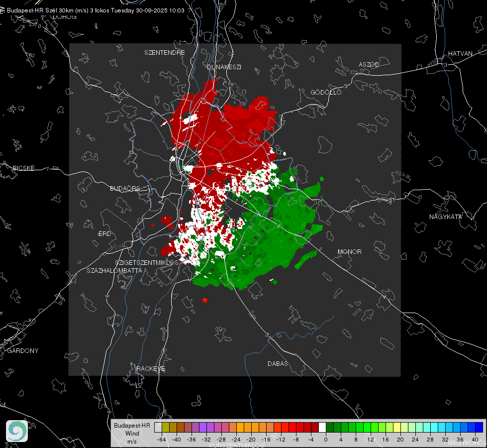The height and width of the screenshot is (448, 487).
Task: Click the -64 value on the wind scale
Action: [x=161, y=440]
